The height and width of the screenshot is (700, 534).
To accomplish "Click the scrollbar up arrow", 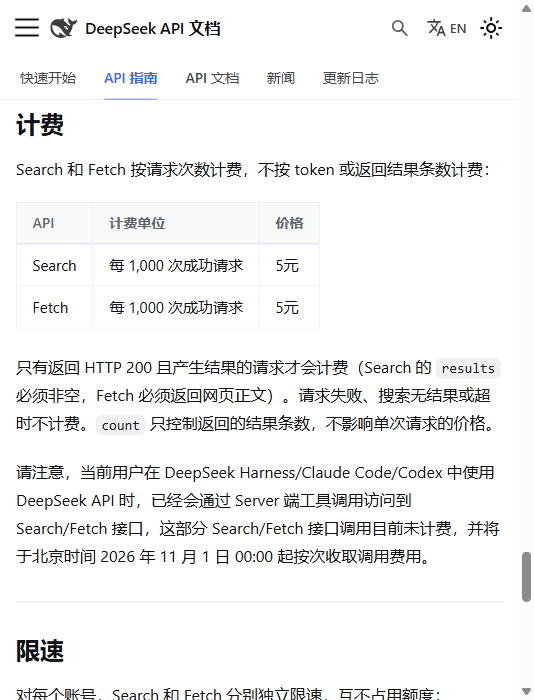I will tap(527, 9).
